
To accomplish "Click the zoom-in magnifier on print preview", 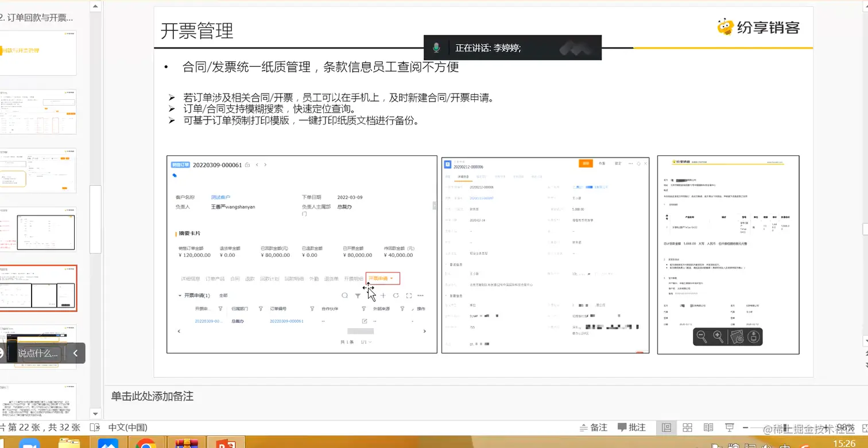I will (718, 337).
